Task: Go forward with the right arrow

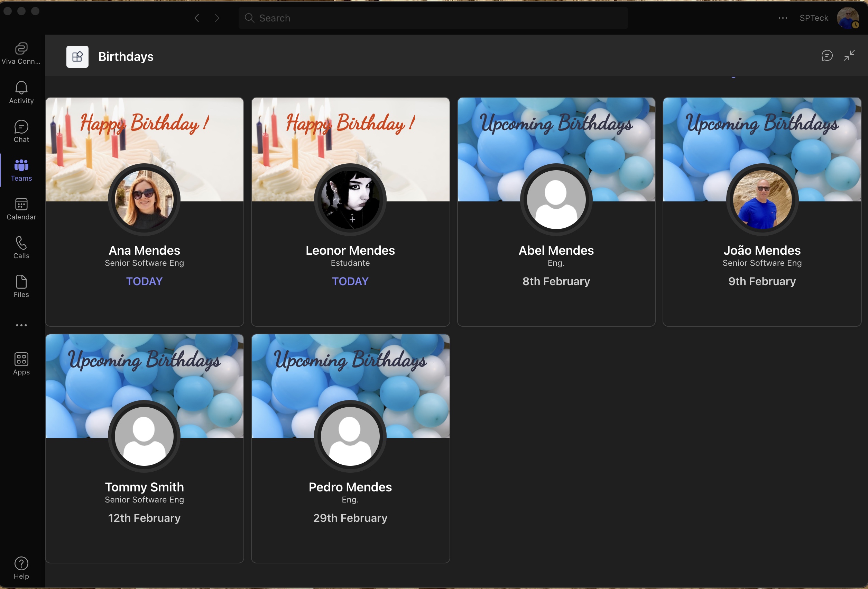Action: tap(217, 18)
